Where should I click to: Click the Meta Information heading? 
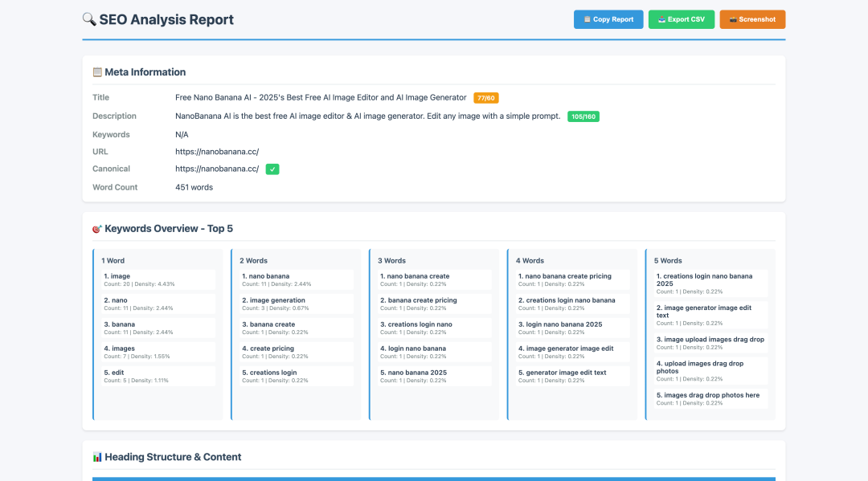[145, 72]
